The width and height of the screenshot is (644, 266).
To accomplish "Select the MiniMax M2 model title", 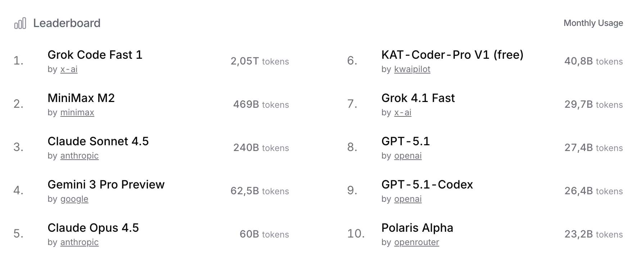I will (81, 98).
